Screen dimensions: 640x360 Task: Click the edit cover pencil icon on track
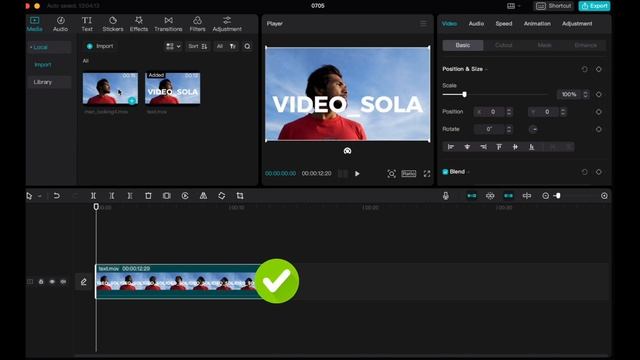[x=84, y=282]
